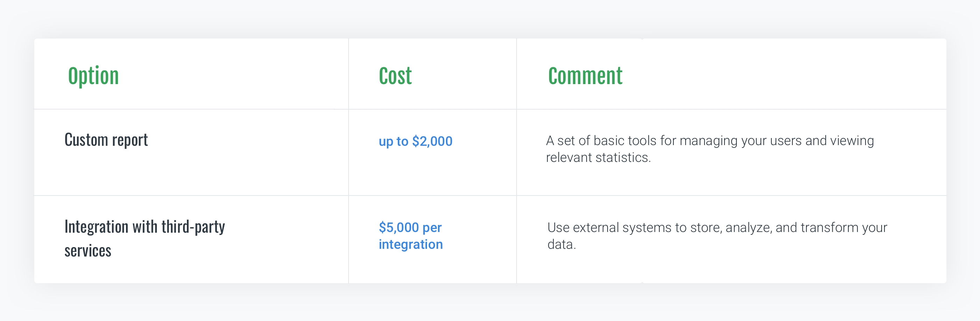This screenshot has width=980, height=321.
Task: Click the Option column header
Action: pos(93,76)
